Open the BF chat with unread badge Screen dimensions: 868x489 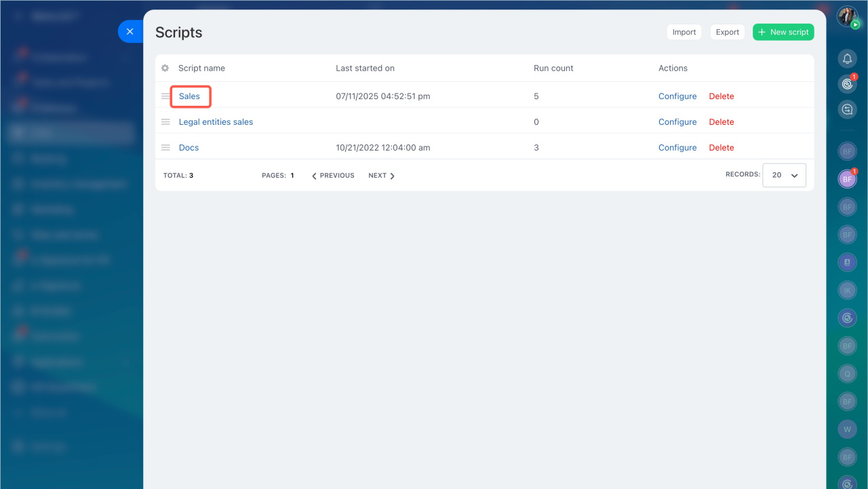tap(847, 179)
